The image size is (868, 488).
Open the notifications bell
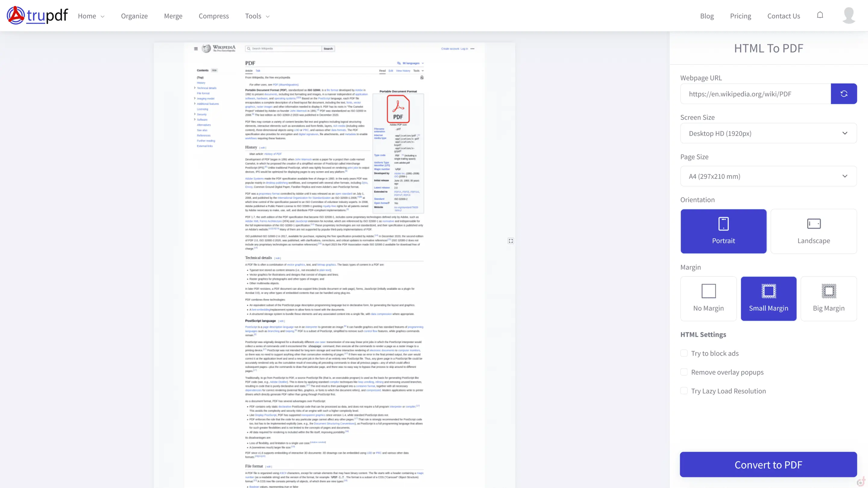pos(820,15)
